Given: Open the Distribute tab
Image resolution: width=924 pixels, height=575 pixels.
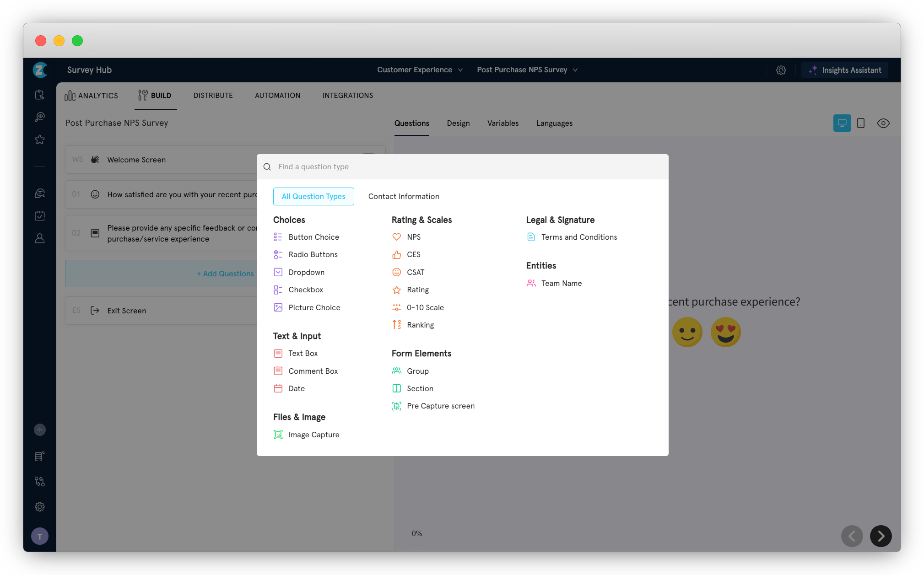Looking at the screenshot, I should coord(213,96).
